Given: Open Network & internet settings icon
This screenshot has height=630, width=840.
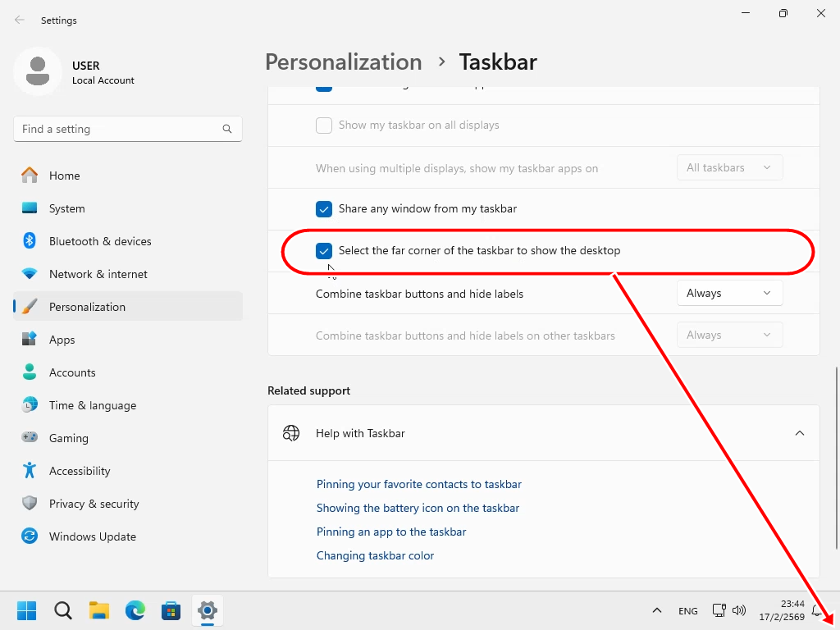Looking at the screenshot, I should [x=30, y=274].
